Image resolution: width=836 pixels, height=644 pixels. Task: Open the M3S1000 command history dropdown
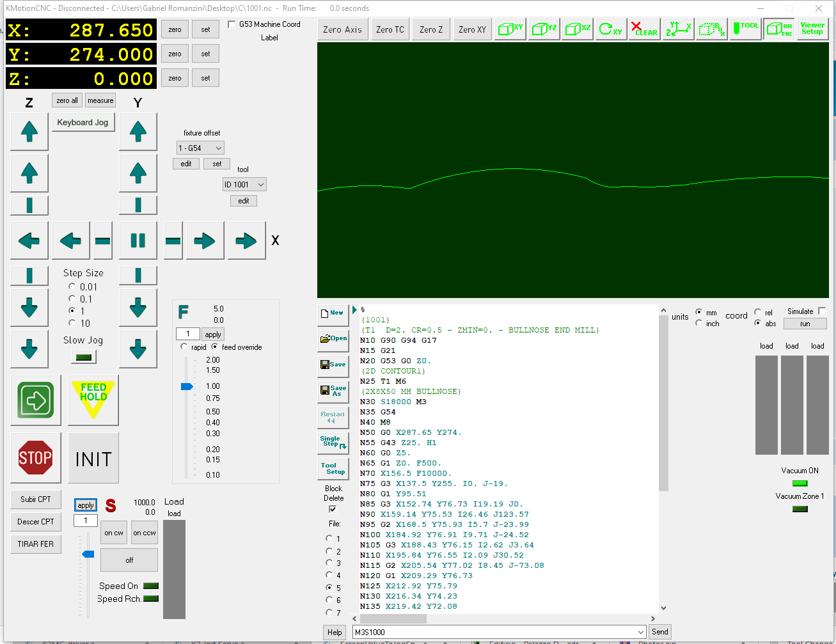(x=640, y=632)
